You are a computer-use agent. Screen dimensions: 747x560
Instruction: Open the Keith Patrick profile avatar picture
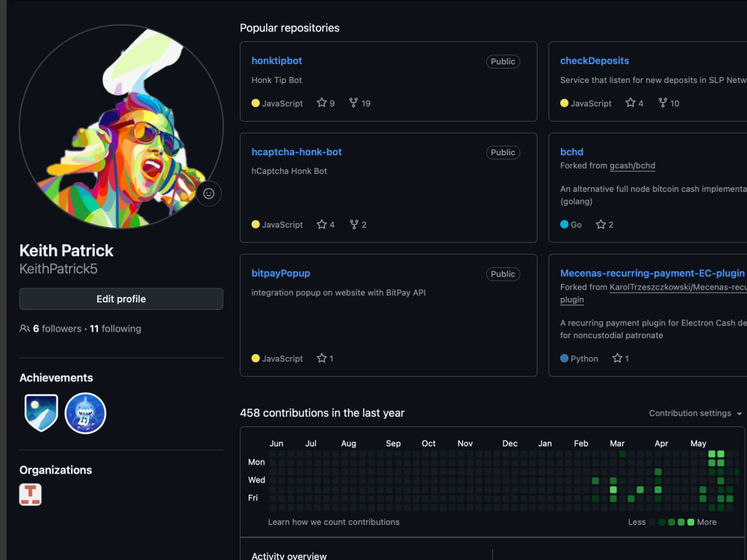point(121,127)
